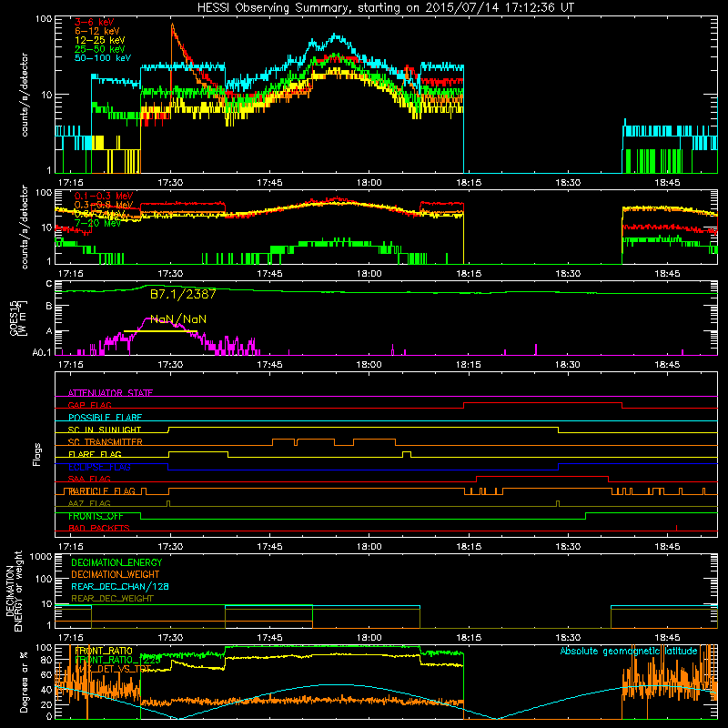728x728 pixels.
Task: Click the 1000 tick on decimation axis
Action: [40, 557]
